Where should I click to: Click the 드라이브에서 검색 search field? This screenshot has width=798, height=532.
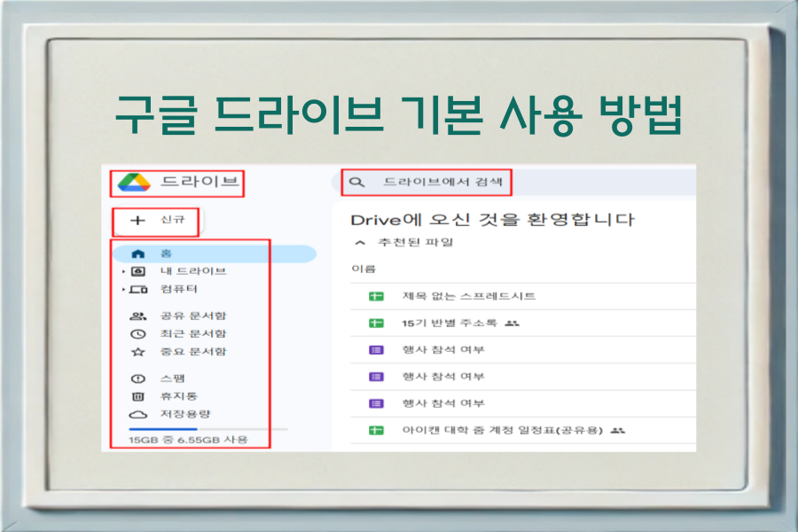point(514,182)
